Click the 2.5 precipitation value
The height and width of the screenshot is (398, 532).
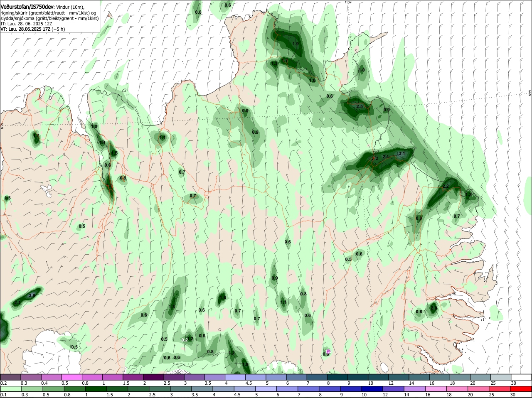tap(360, 107)
